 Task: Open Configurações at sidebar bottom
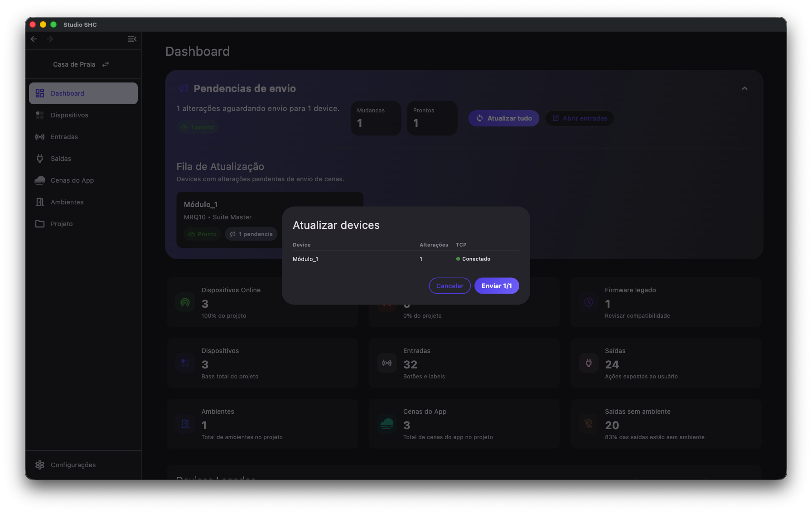tap(83, 465)
